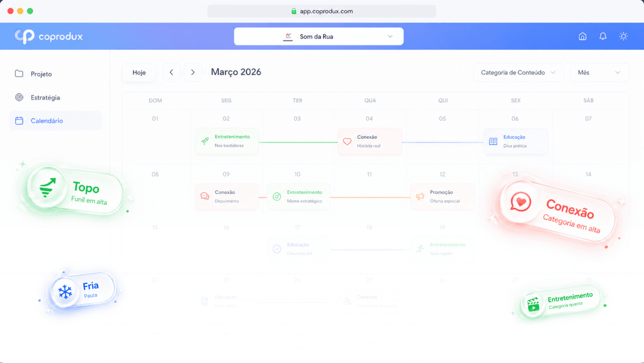This screenshot has height=363, width=644.
Task: Click chat bubbles icon on Depoimento event
Action: [x=205, y=196]
